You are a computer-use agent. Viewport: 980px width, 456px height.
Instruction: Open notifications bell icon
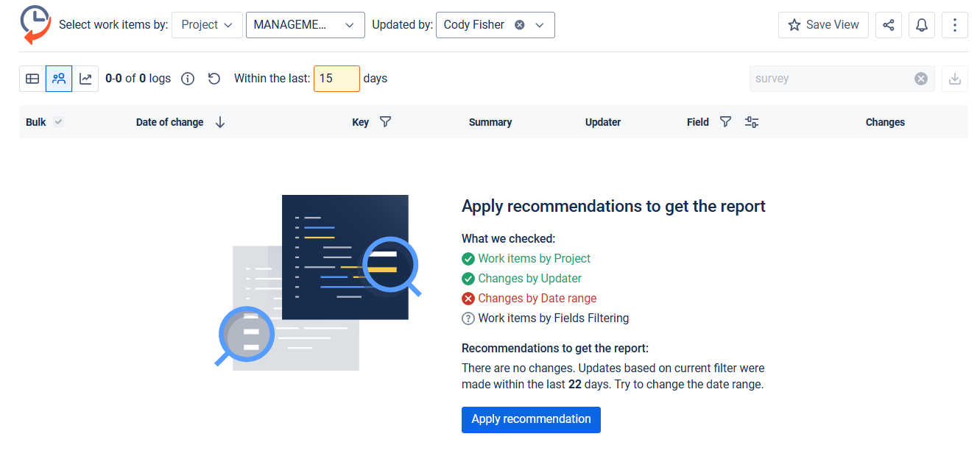pos(921,25)
